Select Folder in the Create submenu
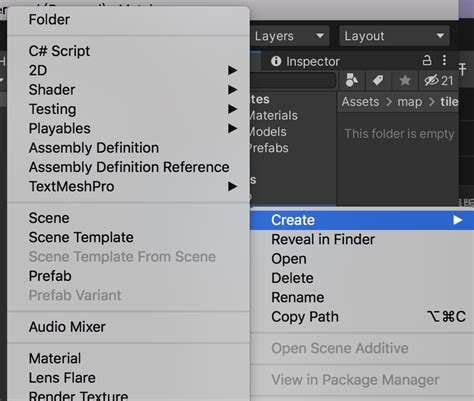The width and height of the screenshot is (474, 401). pos(128,19)
